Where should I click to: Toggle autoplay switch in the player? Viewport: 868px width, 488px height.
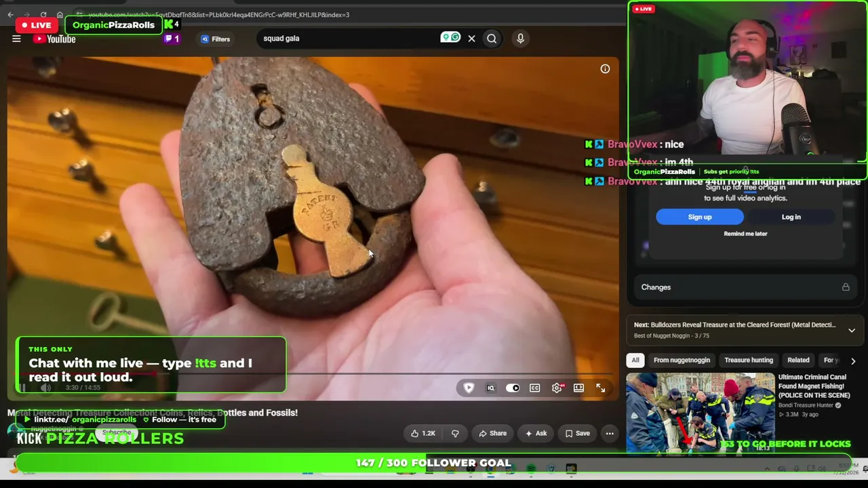click(513, 388)
